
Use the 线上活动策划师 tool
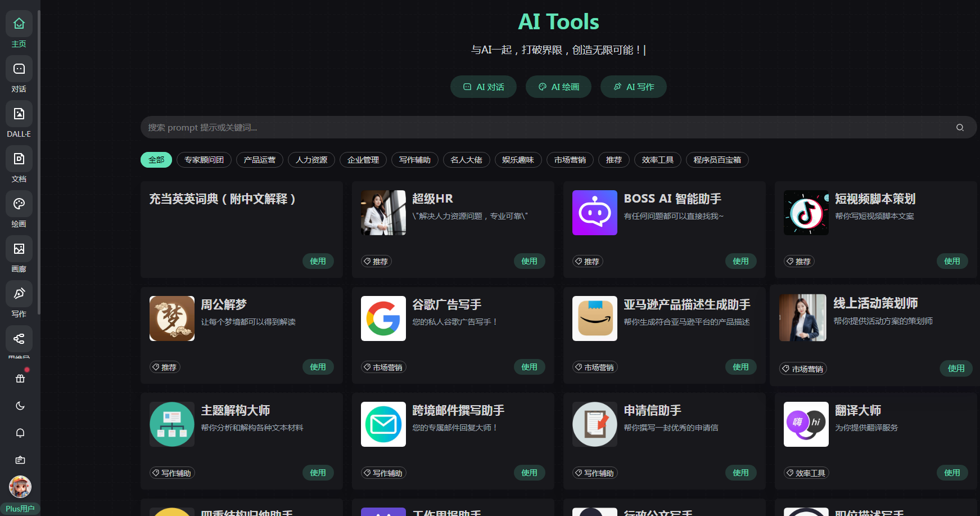click(956, 369)
